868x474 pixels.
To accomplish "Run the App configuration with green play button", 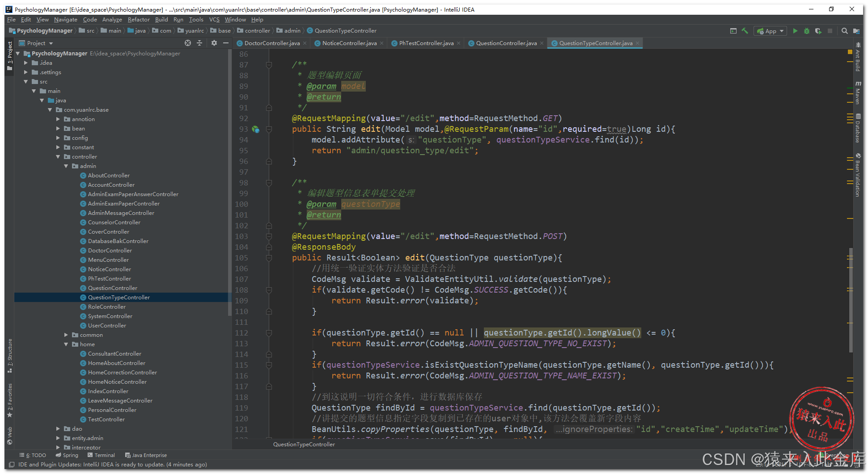I will [x=795, y=31].
